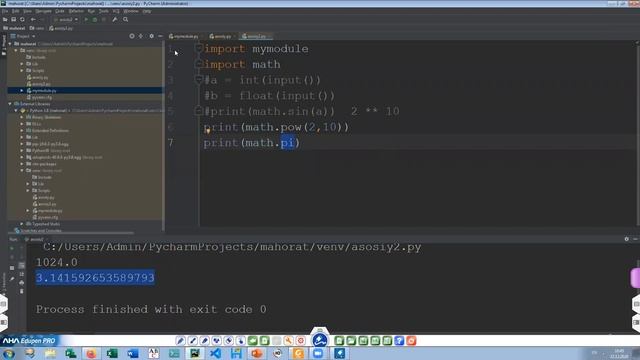Click the asosiy2.py path link in console

point(232,247)
